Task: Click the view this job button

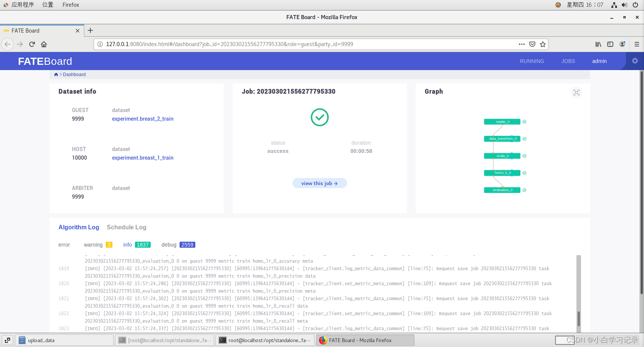Action: [x=320, y=183]
